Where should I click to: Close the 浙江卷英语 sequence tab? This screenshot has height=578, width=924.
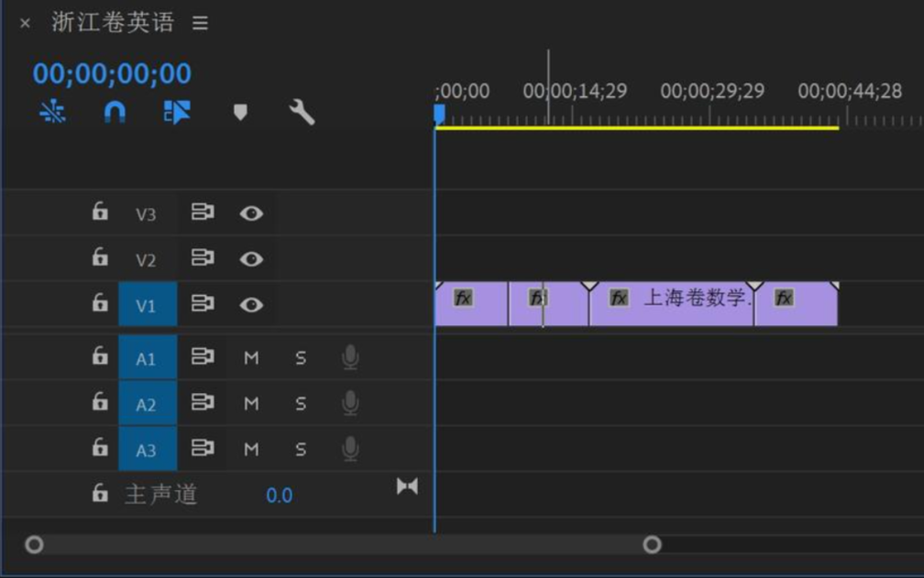tap(25, 24)
